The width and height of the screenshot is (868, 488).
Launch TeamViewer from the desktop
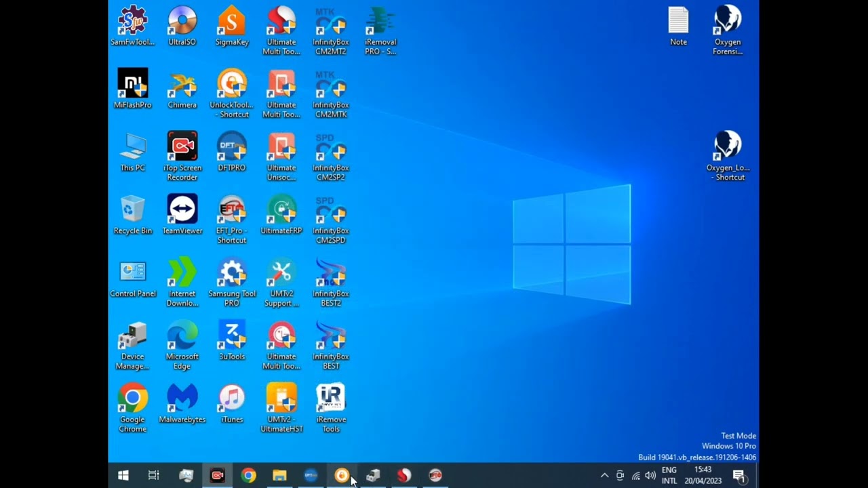tap(182, 215)
